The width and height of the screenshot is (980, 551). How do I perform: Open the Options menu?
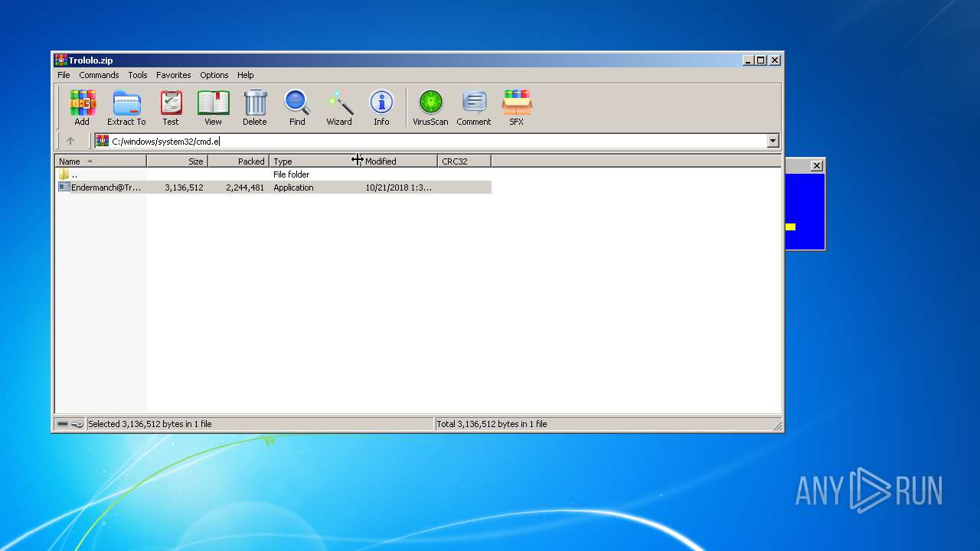point(214,75)
